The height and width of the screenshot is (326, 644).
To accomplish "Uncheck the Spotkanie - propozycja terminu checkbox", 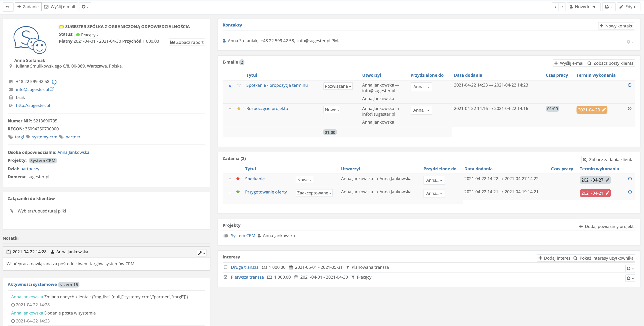I will click(230, 86).
